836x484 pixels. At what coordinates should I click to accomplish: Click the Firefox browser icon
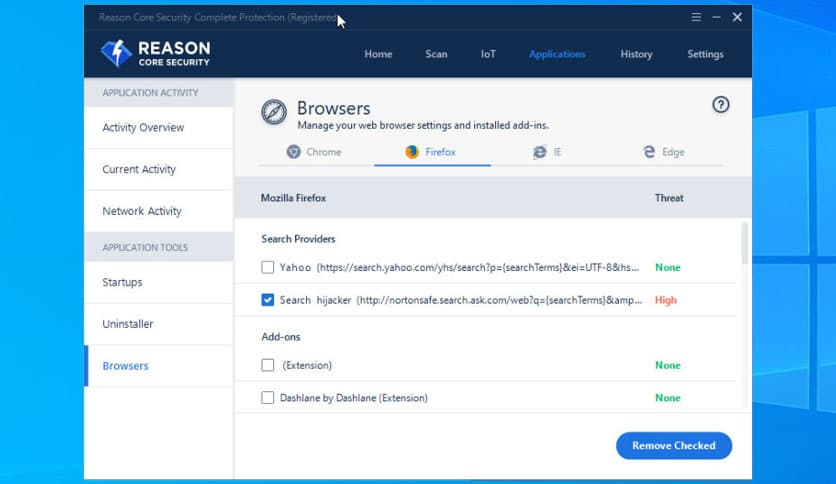point(412,152)
